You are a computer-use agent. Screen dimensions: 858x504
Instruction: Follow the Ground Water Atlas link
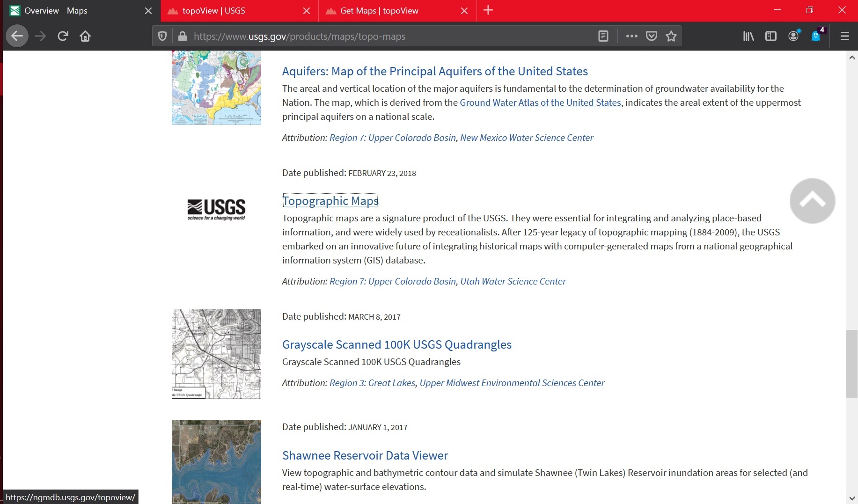540,102
